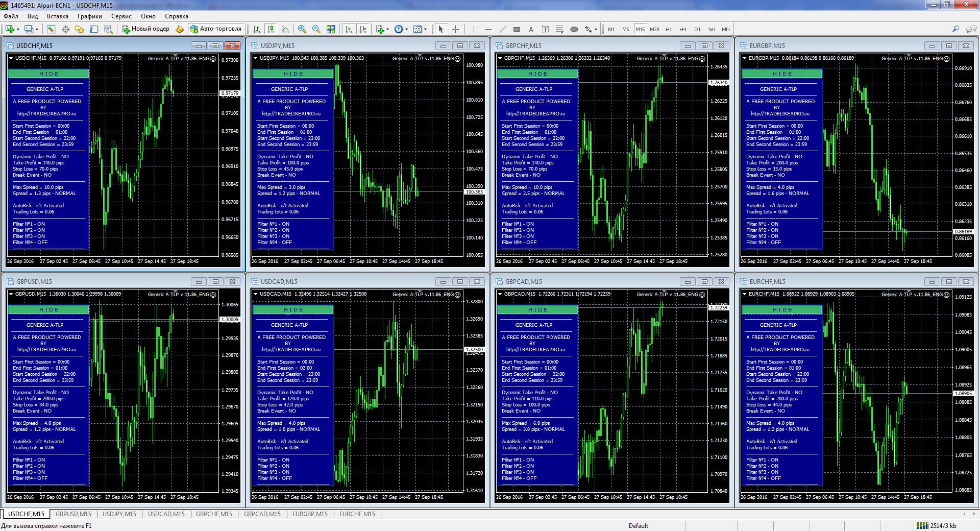Select the Text Label tool
This screenshot has width=980, height=531.
(545, 29)
